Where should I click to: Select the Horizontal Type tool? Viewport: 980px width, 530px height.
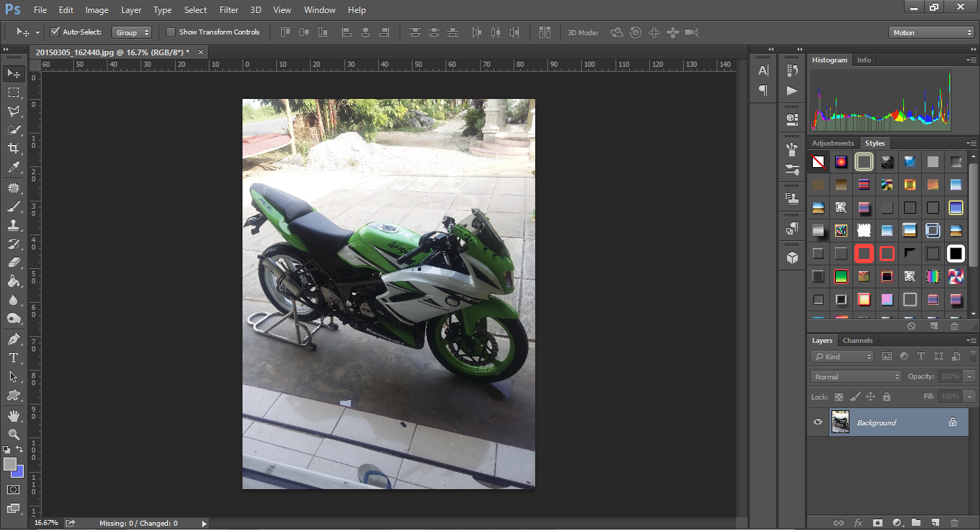click(x=14, y=357)
